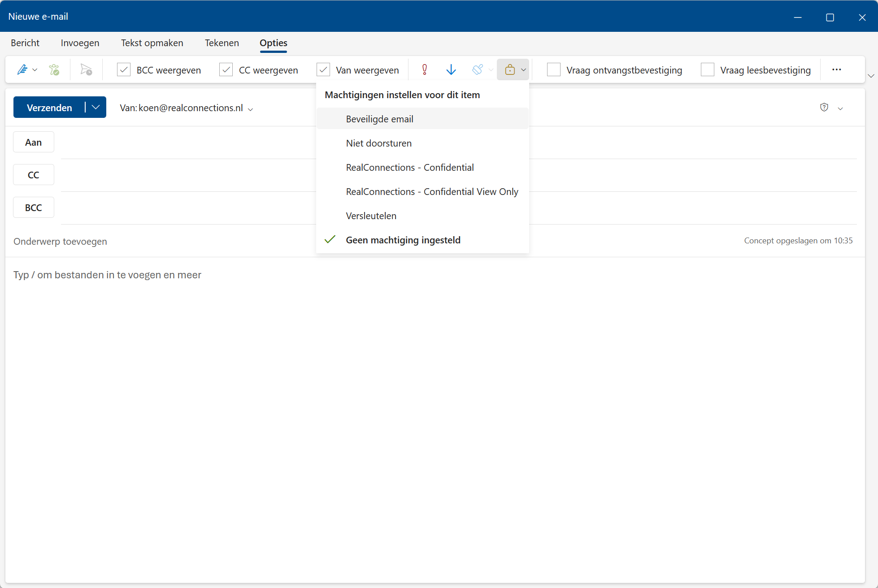Open the more options ellipsis
The height and width of the screenshot is (588, 878).
pyautogui.click(x=837, y=69)
